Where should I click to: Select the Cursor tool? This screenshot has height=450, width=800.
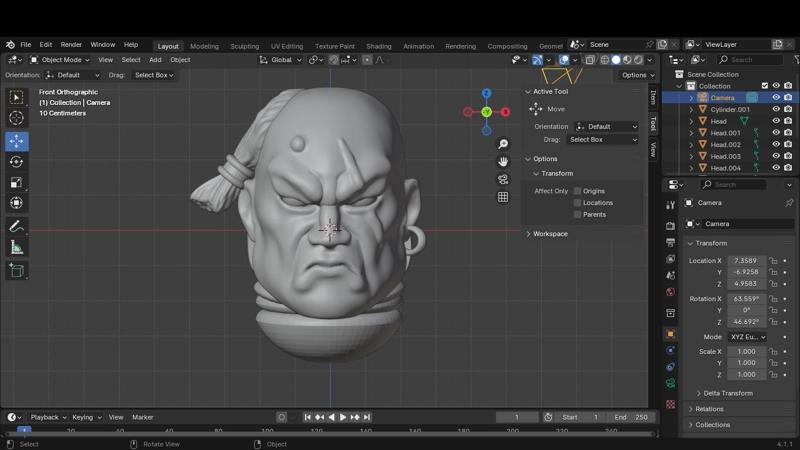pos(16,118)
